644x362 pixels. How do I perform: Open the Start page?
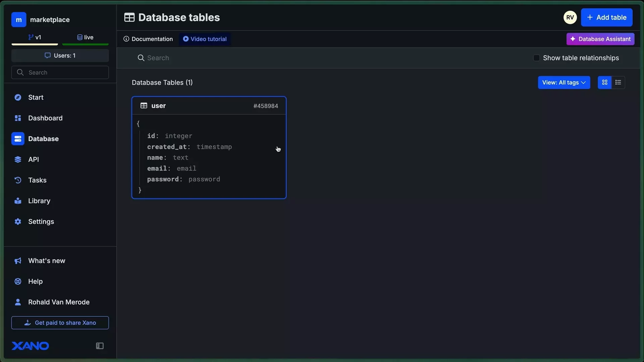36,97
